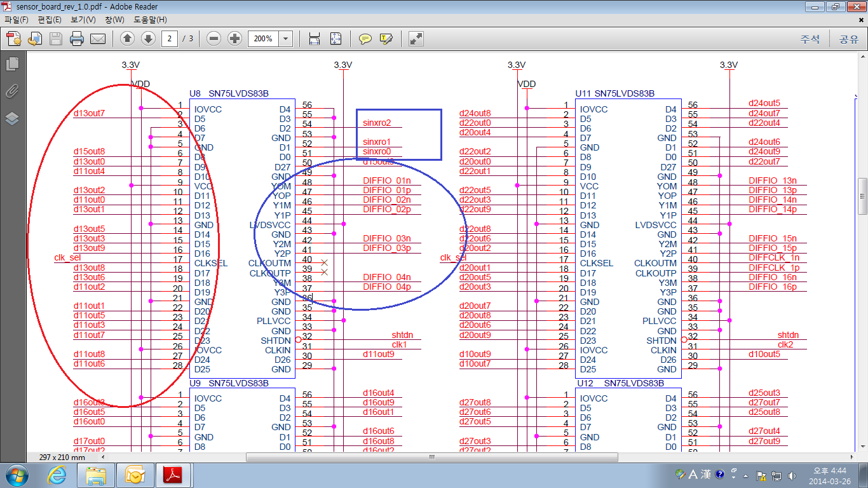868x488 pixels.
Task: Switch to read mode with the arrows icon
Action: pyautogui.click(x=416, y=39)
